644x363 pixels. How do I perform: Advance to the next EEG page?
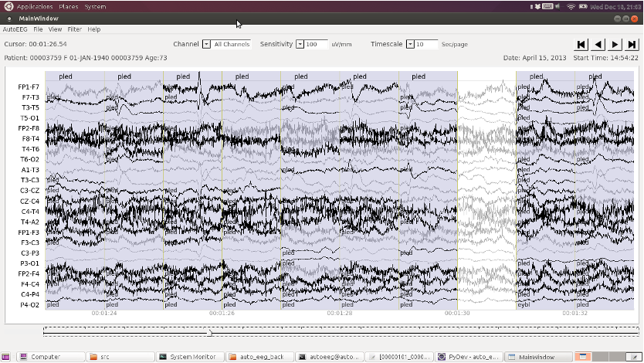(615, 44)
